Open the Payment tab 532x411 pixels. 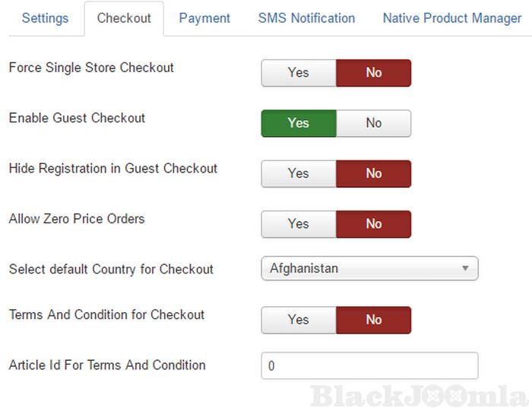point(204,18)
